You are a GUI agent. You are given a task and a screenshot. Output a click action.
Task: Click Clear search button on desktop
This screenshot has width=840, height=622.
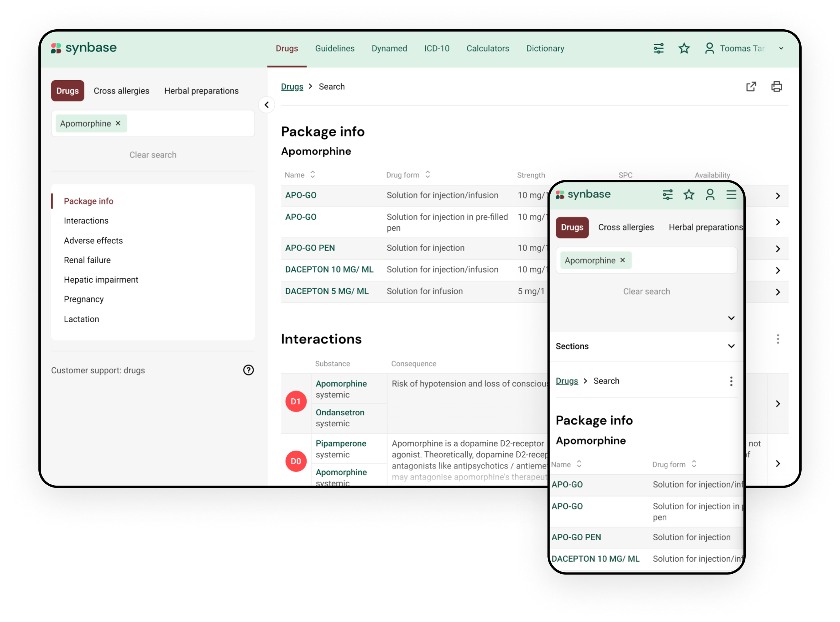(153, 154)
